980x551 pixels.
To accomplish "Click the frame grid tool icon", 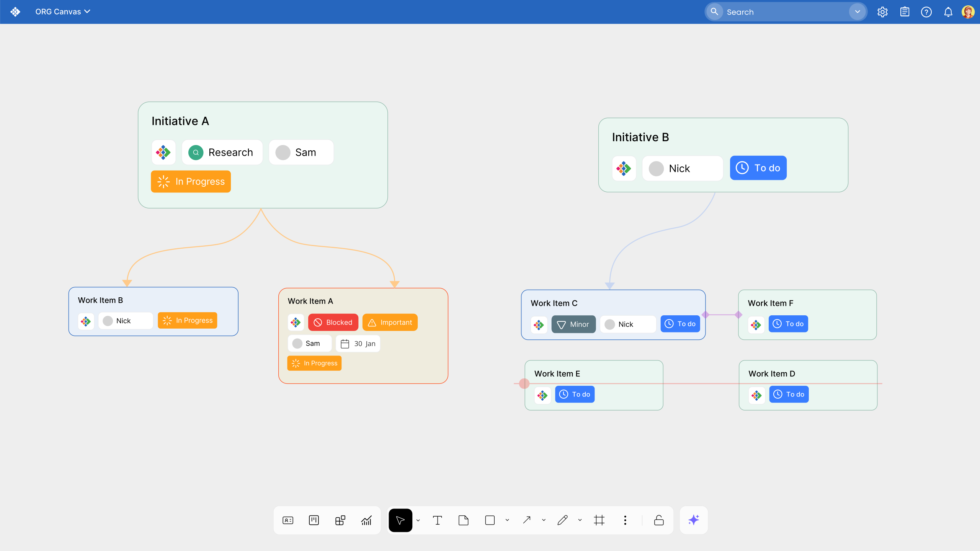I will click(x=599, y=520).
